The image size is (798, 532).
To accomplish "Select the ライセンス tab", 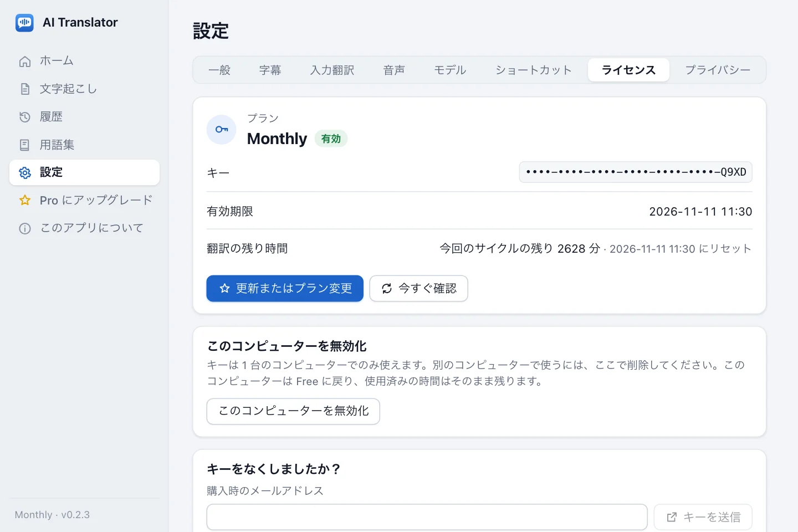I will coord(628,70).
